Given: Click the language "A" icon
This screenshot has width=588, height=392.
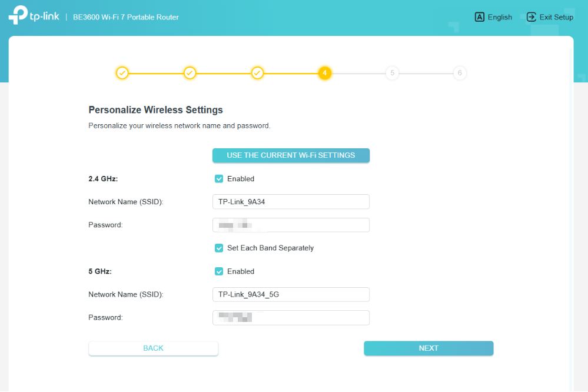Looking at the screenshot, I should point(479,16).
